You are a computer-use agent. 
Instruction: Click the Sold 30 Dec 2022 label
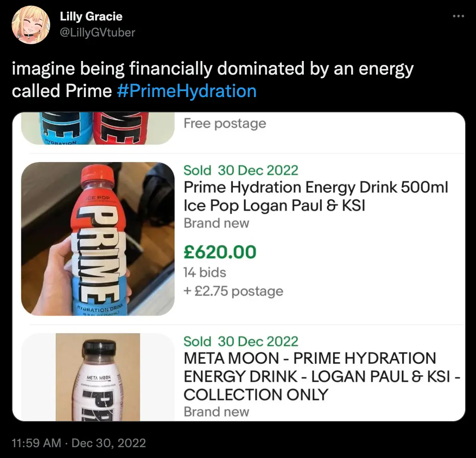tap(240, 170)
